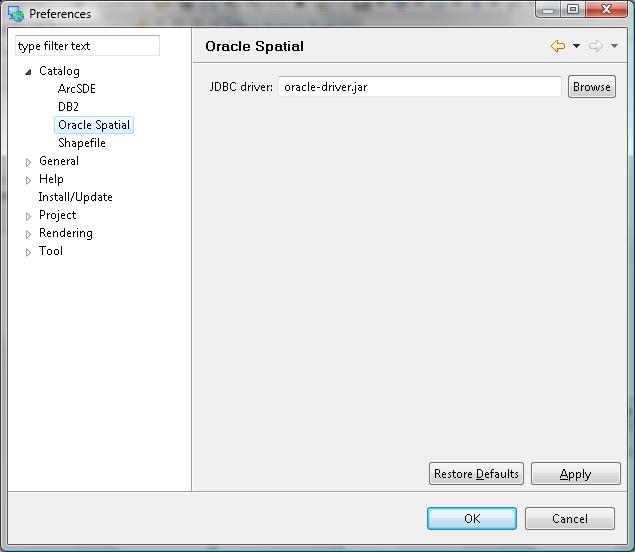
Task: Apply the Oracle Spatial settings
Action: [575, 473]
